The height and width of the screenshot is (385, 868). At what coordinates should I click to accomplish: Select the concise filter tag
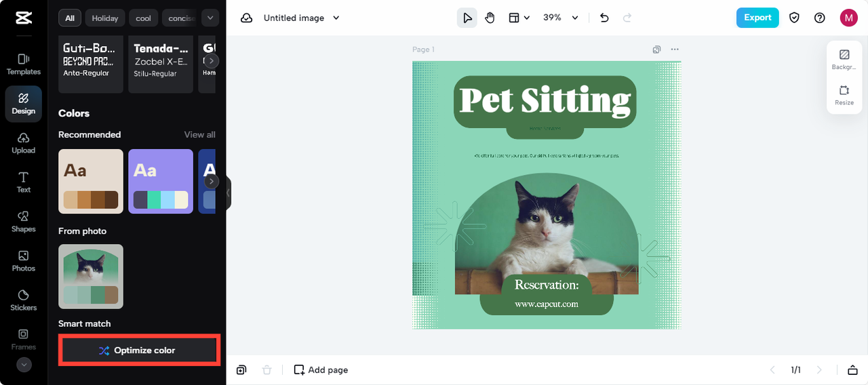[x=180, y=18]
